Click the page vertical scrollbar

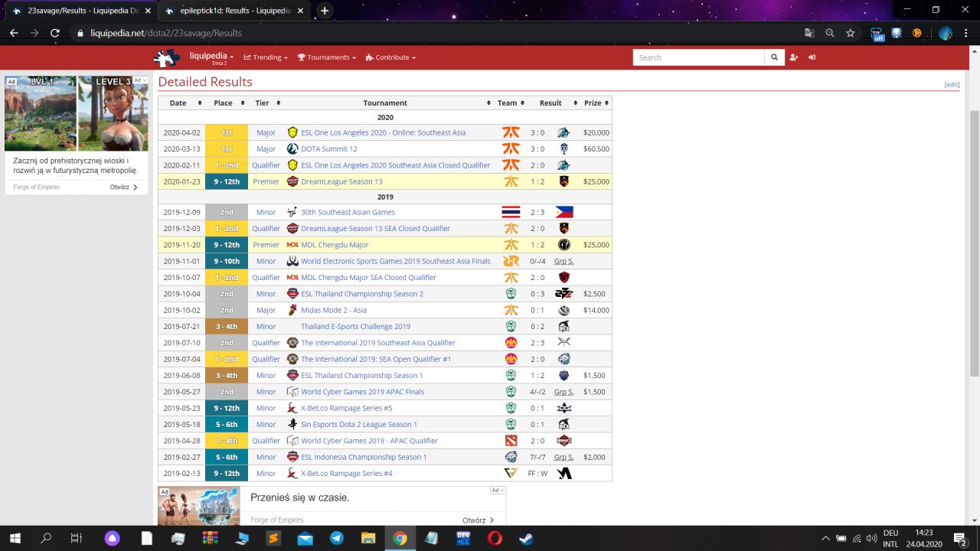coord(974,243)
